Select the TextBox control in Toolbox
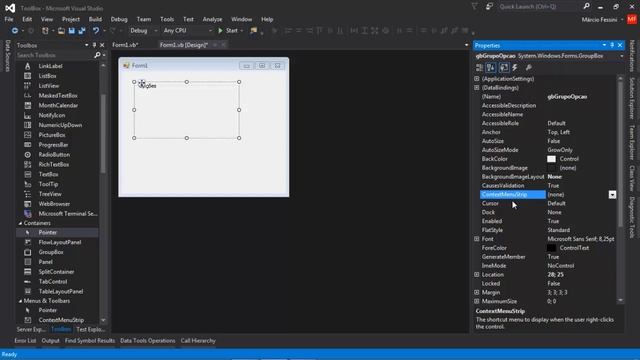 point(48,174)
